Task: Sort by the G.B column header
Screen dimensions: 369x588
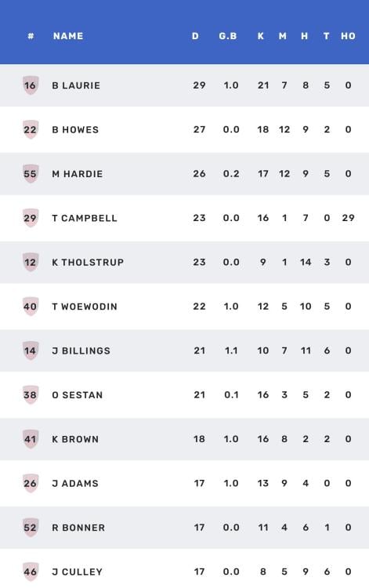Action: coord(228,36)
